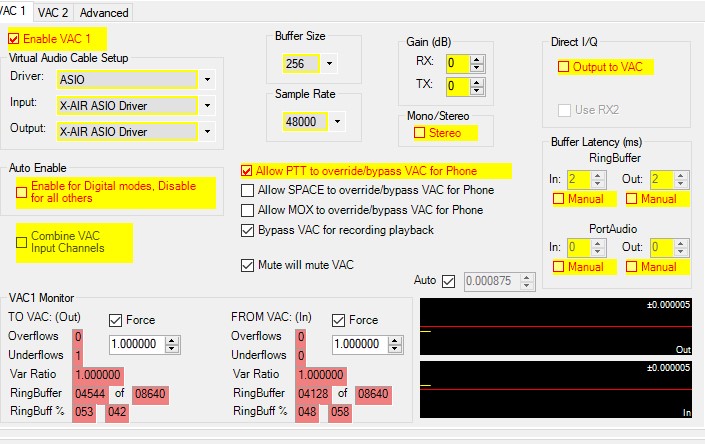
Task: Open the Output device dropdown
Action: (x=207, y=131)
